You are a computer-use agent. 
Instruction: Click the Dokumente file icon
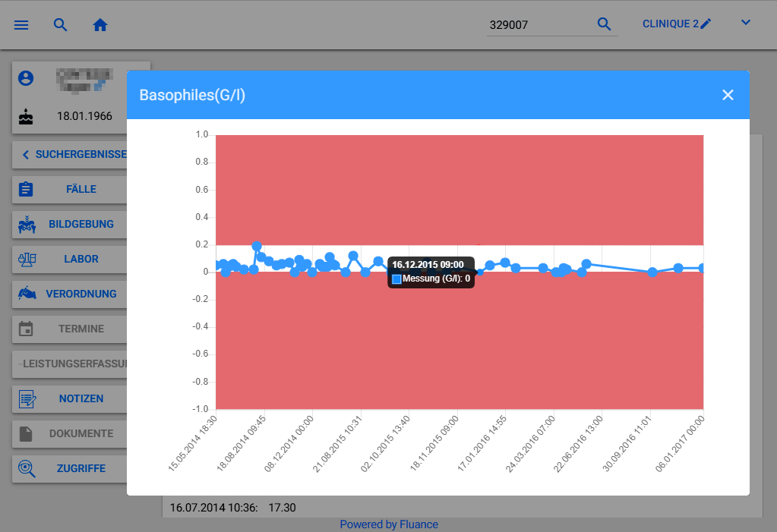click(27, 433)
